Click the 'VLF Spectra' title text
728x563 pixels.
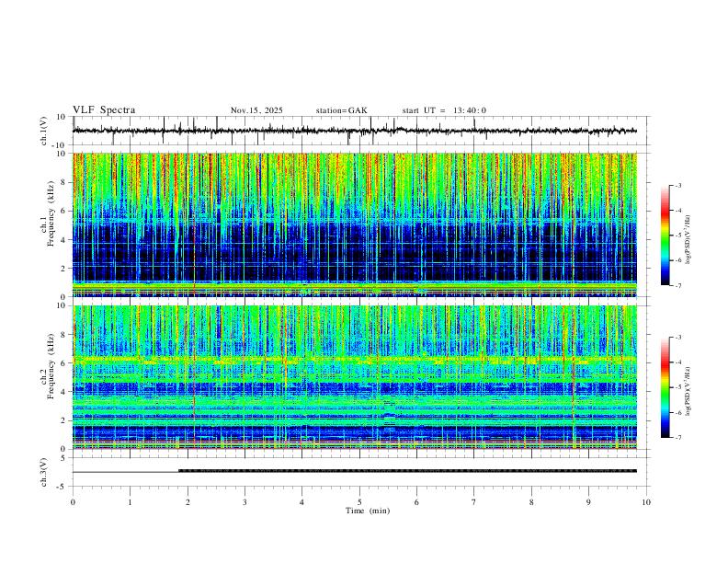point(104,110)
